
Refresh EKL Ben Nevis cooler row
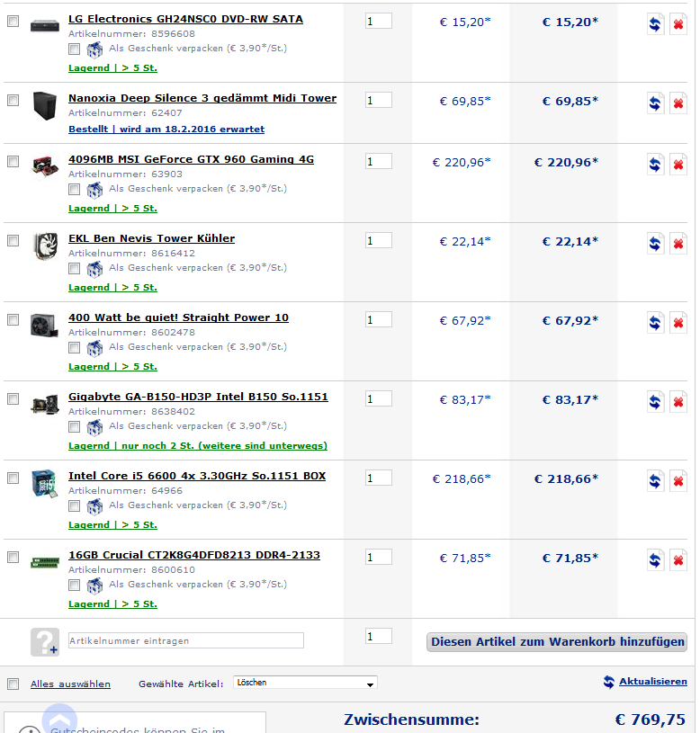(x=656, y=243)
